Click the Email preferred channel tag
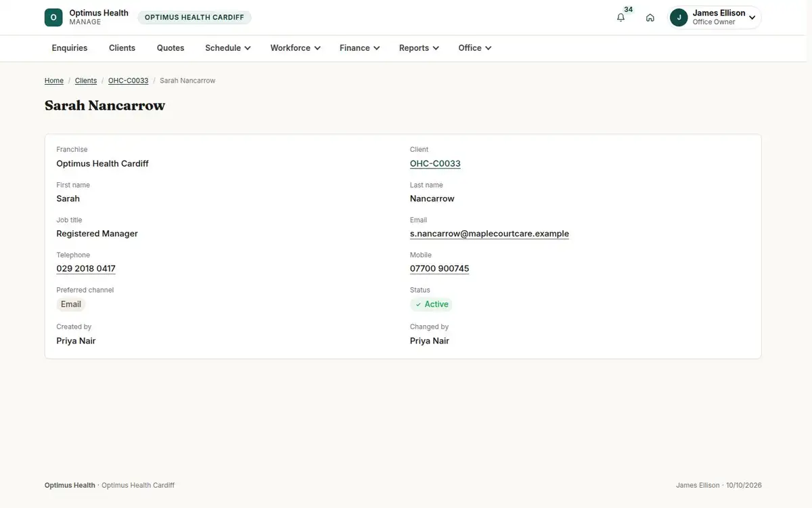This screenshot has width=812, height=508. 71,305
